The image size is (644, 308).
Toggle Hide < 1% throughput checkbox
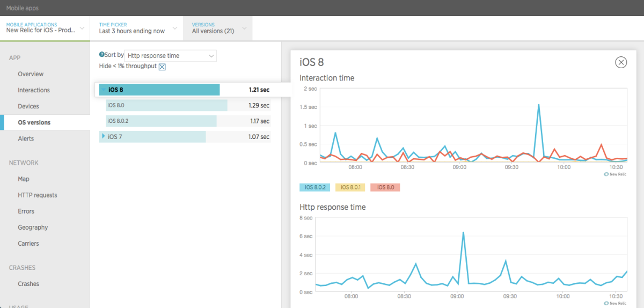tap(162, 67)
